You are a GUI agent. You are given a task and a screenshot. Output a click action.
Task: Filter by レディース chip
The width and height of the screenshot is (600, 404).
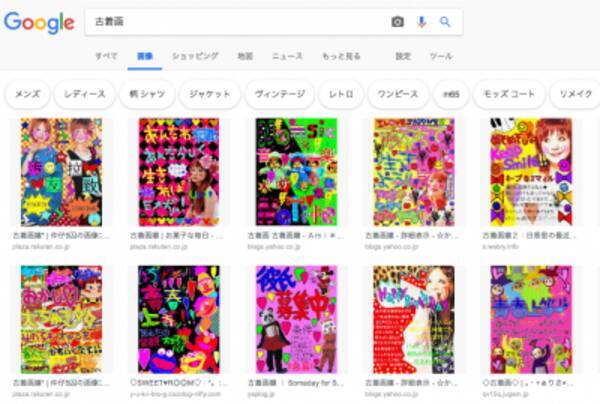coord(85,94)
